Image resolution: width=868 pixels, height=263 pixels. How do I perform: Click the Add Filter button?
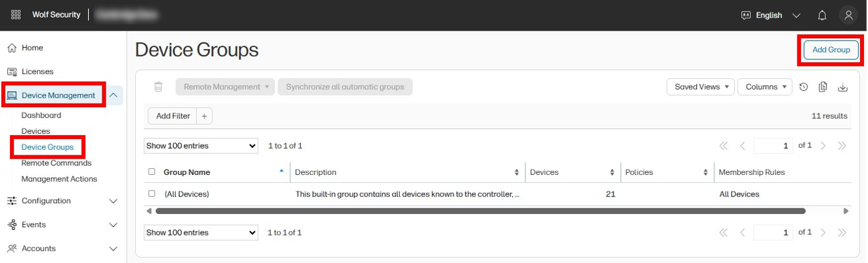point(173,116)
